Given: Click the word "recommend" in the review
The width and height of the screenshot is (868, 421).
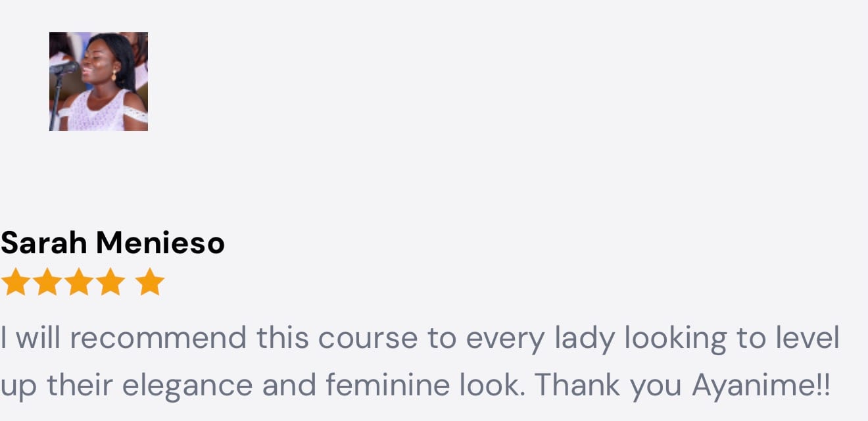Looking at the screenshot, I should click(157, 338).
